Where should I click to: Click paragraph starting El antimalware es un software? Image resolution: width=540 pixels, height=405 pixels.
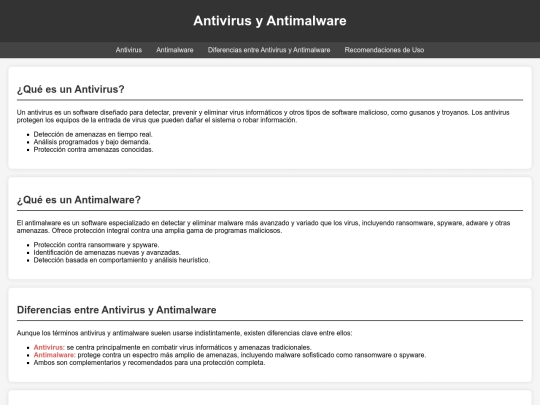(x=263, y=227)
